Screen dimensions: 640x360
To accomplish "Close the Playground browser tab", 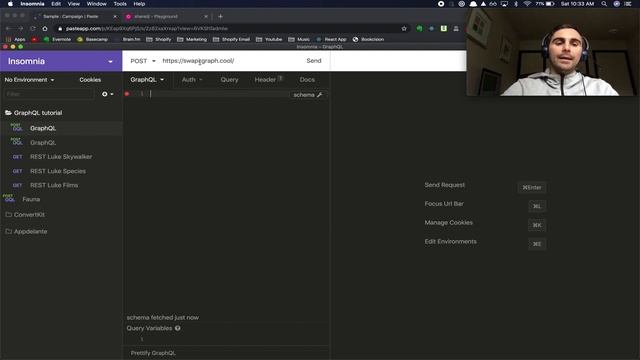I will tap(206, 16).
